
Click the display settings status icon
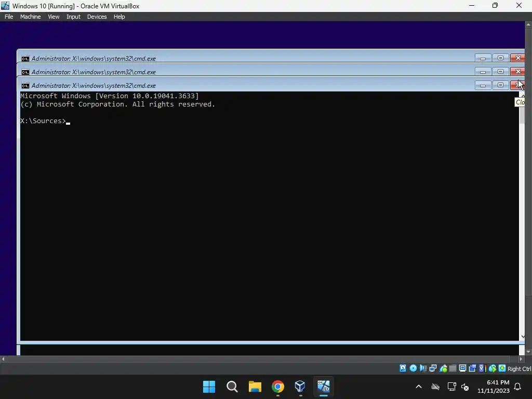[x=462, y=368]
